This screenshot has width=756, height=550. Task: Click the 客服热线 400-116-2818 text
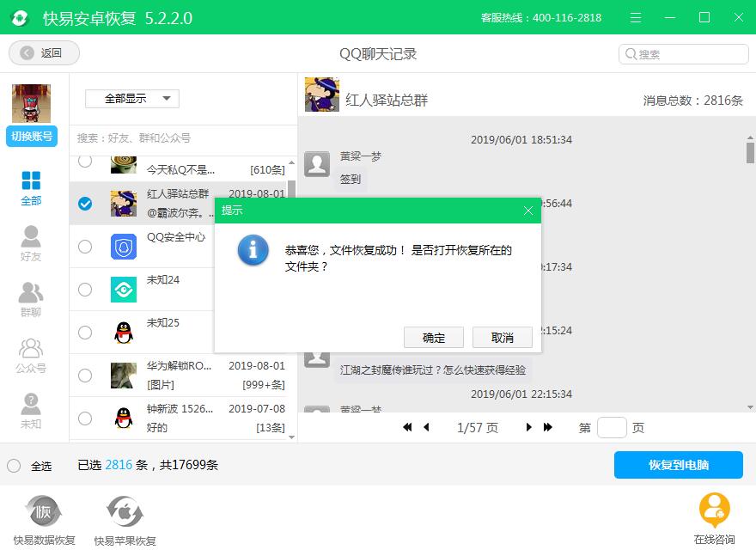coord(541,18)
